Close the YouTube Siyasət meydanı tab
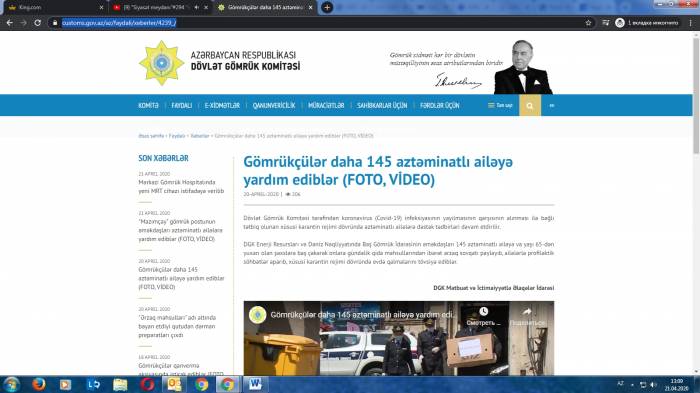 tap(206, 8)
